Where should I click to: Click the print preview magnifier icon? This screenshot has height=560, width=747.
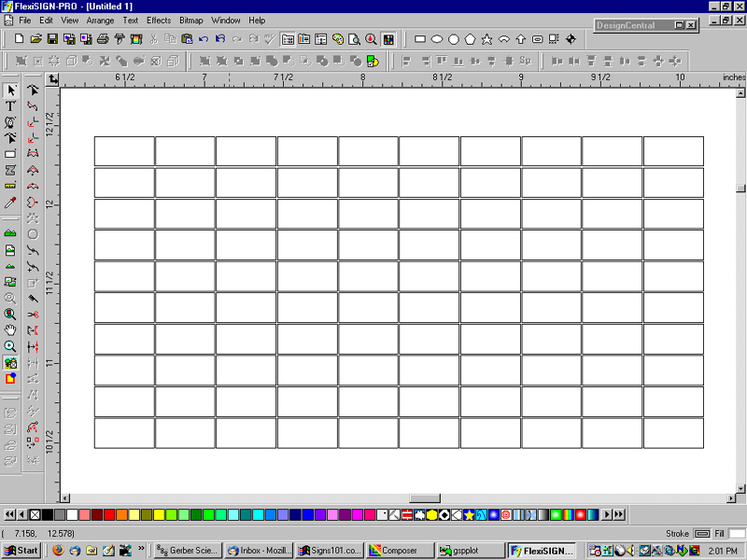coord(354,39)
